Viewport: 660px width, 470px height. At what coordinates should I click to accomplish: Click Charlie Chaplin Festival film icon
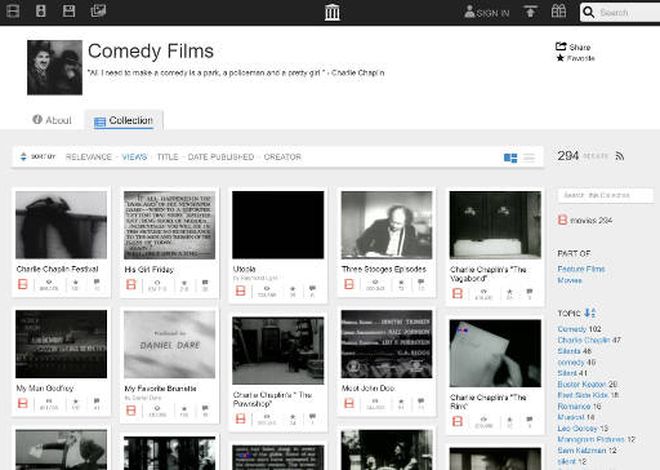(23, 284)
